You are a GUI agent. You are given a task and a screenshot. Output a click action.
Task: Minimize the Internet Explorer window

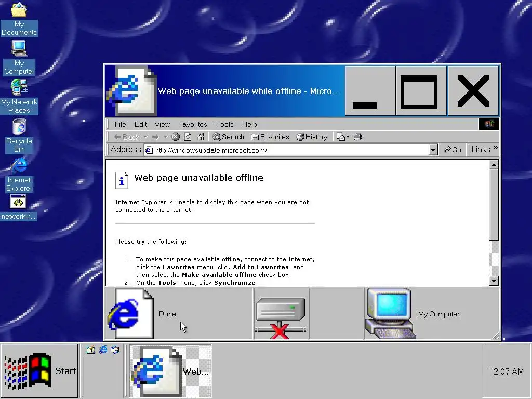[370, 91]
